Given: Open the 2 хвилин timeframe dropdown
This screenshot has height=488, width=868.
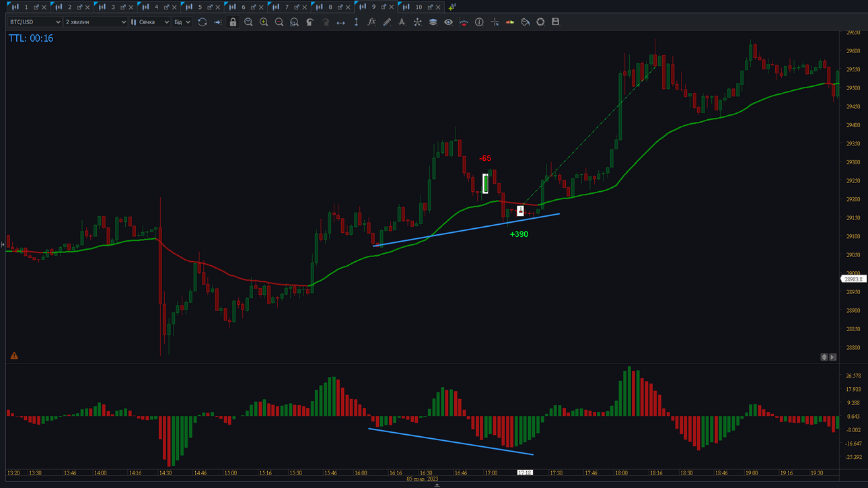Looking at the screenshot, I should click(x=95, y=22).
